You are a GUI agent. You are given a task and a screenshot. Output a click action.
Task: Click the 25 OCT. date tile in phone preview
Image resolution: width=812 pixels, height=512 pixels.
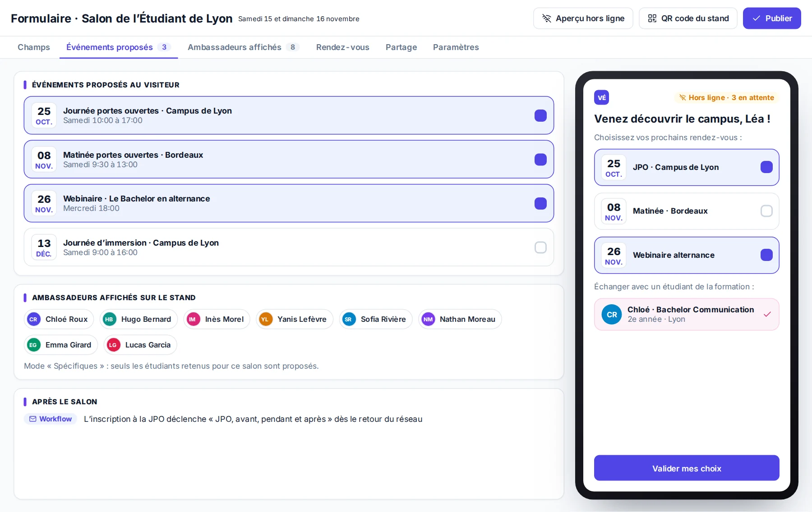click(x=614, y=167)
